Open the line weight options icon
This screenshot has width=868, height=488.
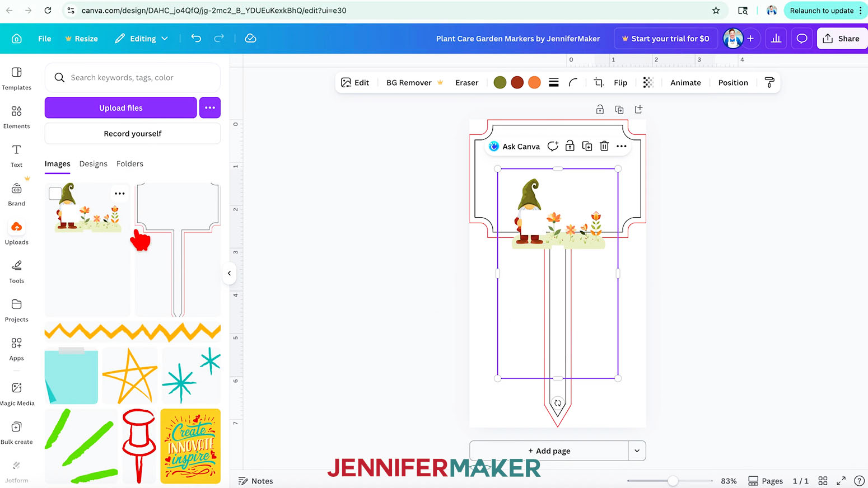coord(553,82)
